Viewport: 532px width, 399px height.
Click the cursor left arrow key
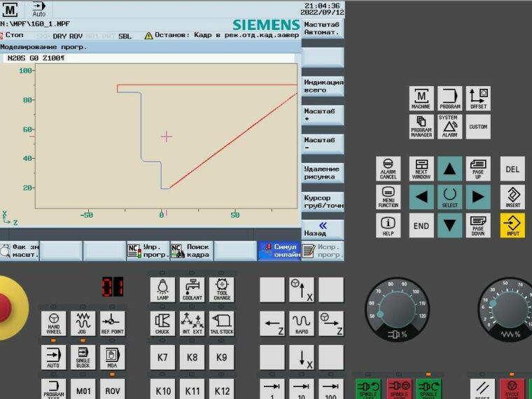pyautogui.click(x=421, y=197)
